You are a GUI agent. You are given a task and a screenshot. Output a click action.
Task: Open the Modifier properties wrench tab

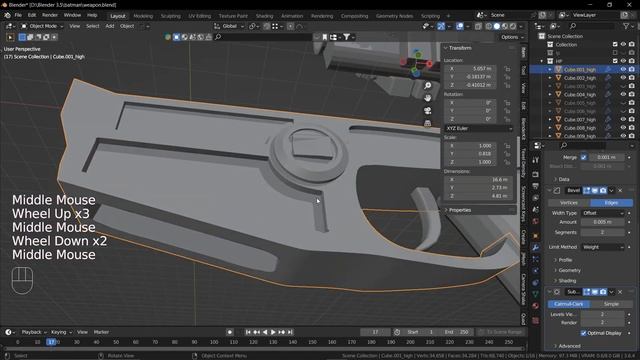[536, 247]
